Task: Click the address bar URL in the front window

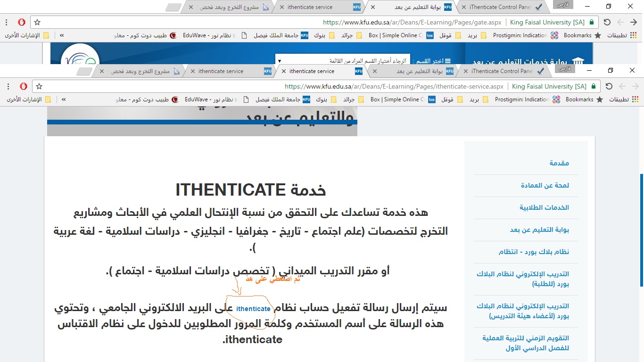Action: pos(394,86)
